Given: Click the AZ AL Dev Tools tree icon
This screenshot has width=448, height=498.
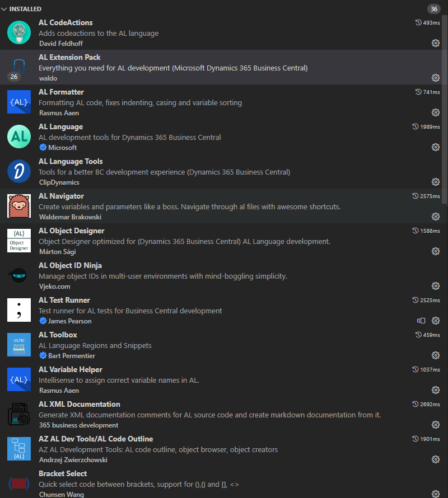Looking at the screenshot, I should click(x=19, y=448).
